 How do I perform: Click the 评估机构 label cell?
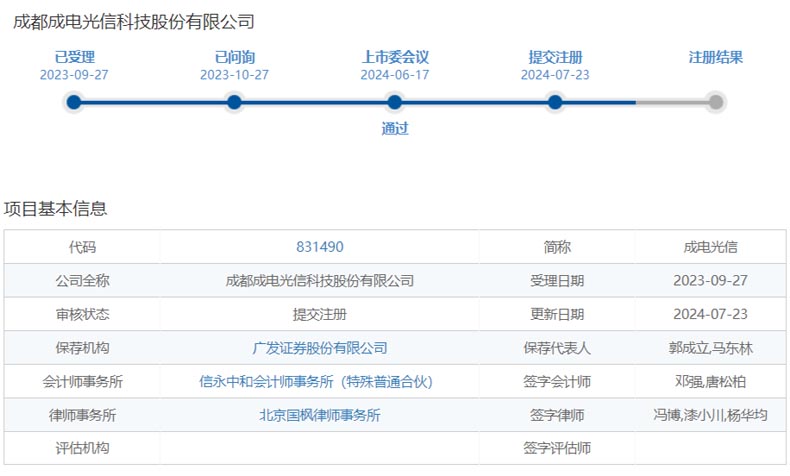point(82,448)
